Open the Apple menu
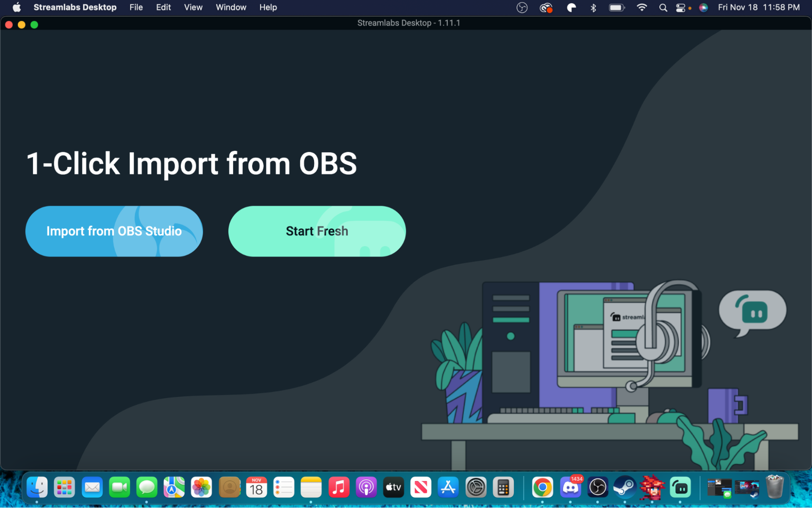This screenshot has height=508, width=812. click(16, 7)
